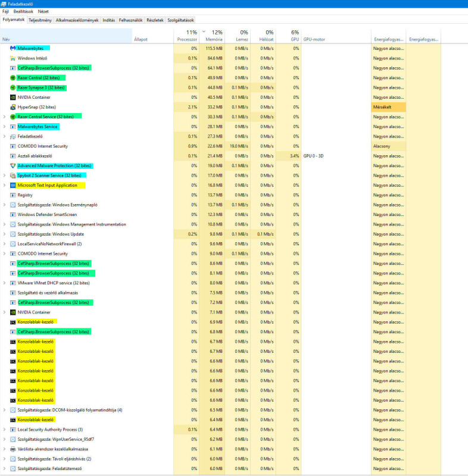
Task: Expand Távoli eljáráshívás (2) service group
Action: pyautogui.click(x=4, y=459)
